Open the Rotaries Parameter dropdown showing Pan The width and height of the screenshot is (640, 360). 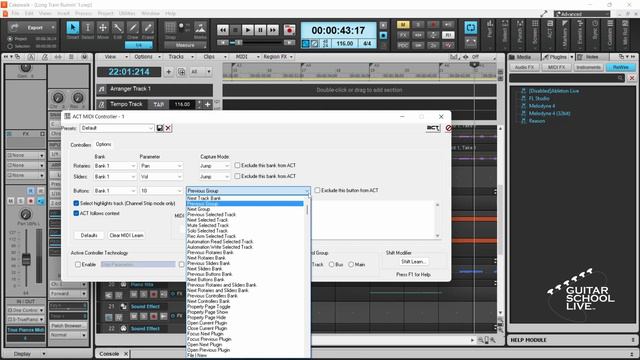point(161,166)
